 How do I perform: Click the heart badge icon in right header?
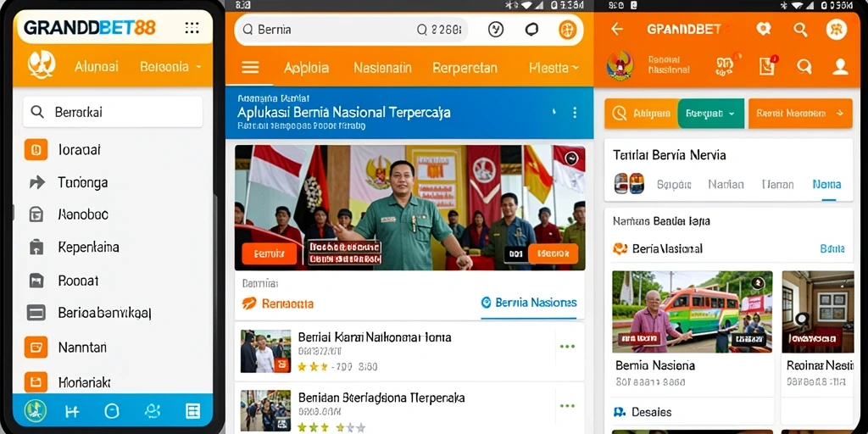tap(764, 30)
